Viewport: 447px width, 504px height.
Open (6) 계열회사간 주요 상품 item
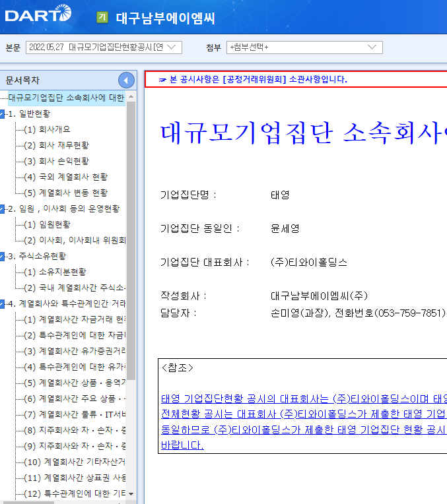click(x=75, y=399)
